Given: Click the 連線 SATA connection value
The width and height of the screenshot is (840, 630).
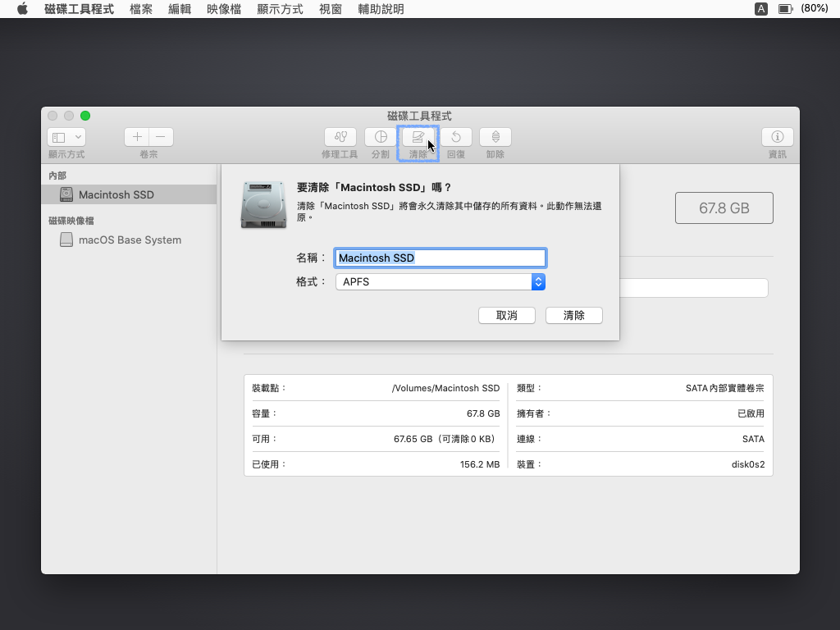Looking at the screenshot, I should tap(753, 439).
